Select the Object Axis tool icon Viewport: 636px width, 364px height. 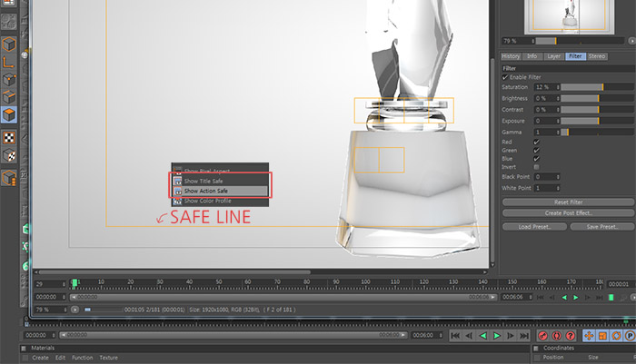coord(8,62)
